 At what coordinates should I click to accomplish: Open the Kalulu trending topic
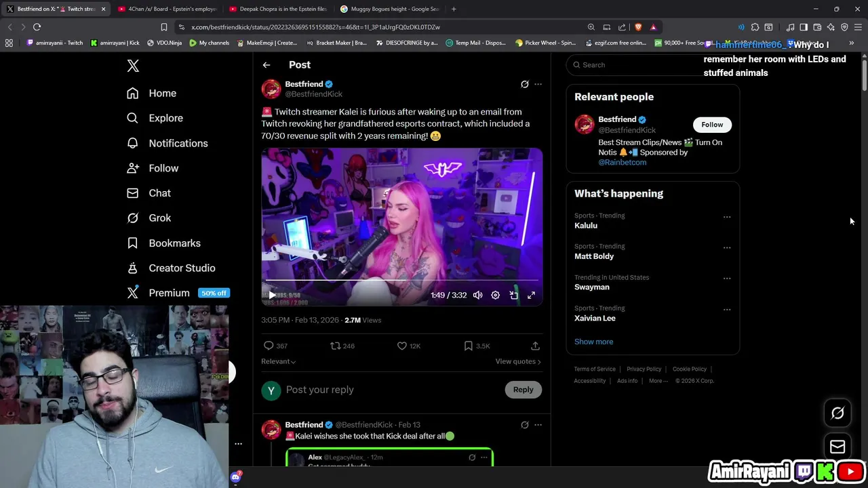click(586, 226)
